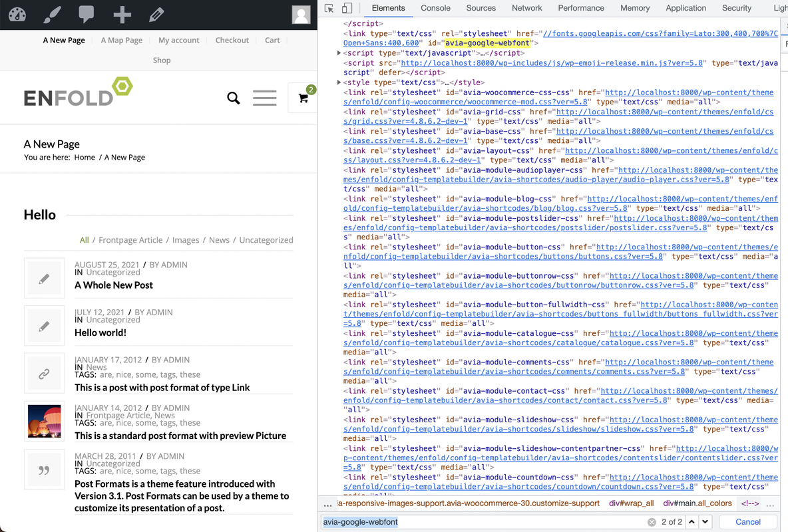Screen dimensions: 788x532
Task: Click the right breadcrumb ellipsis in DevTools
Action: pos(770,504)
